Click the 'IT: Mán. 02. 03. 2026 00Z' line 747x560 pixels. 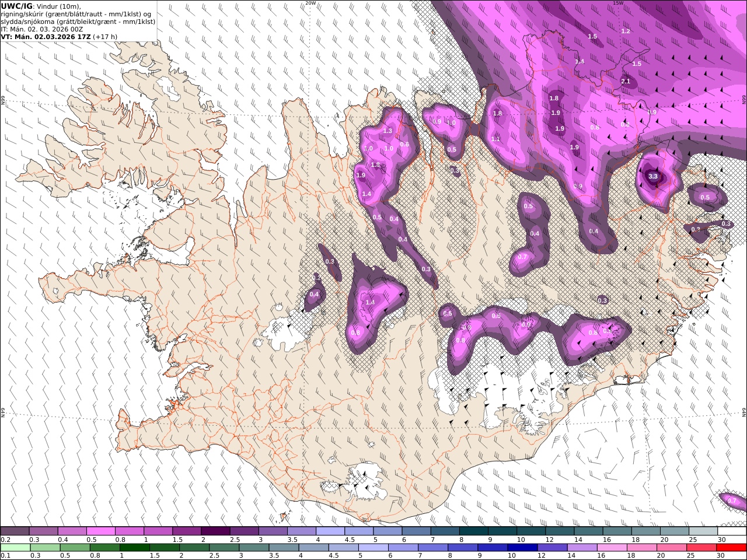tap(41, 29)
